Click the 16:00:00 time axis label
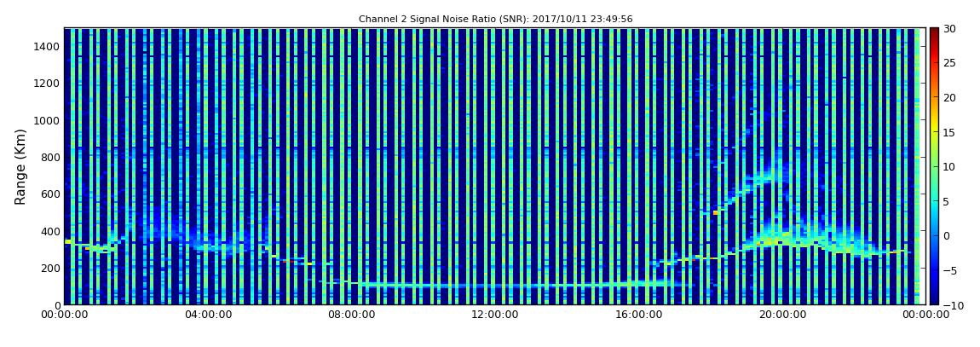Screen dimensions: 980x347 click(638, 315)
